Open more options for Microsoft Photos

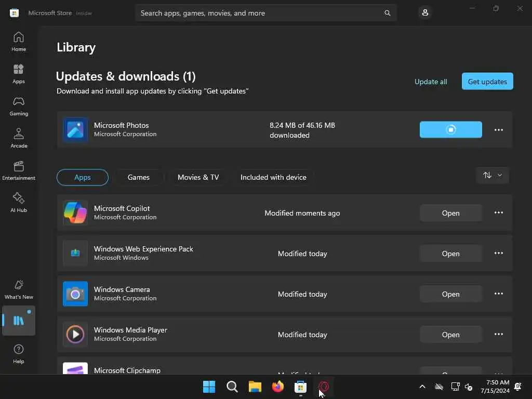coord(498,129)
